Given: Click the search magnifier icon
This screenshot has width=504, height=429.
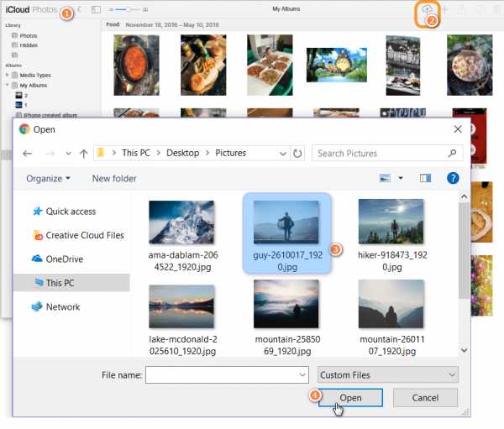Looking at the screenshot, I should coord(453,154).
